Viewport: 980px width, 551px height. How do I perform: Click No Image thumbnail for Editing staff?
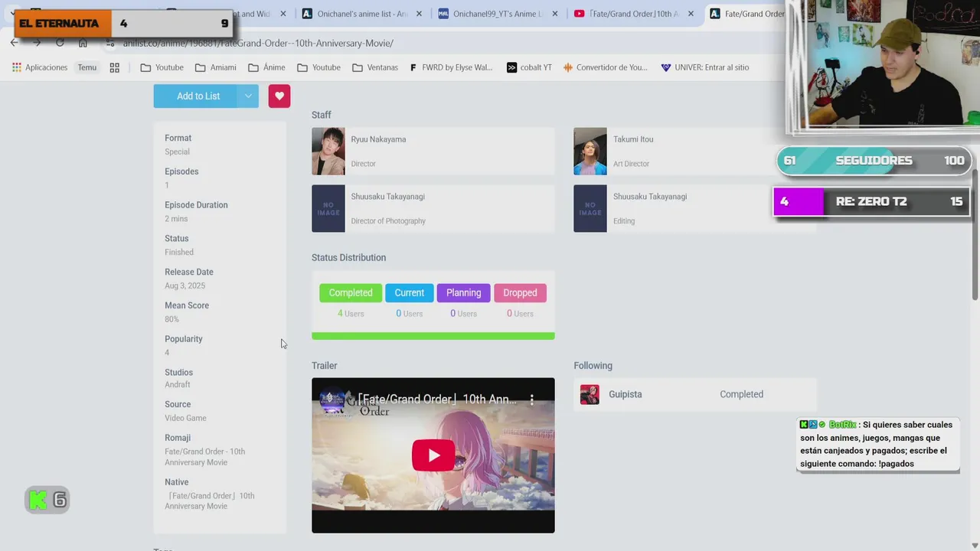590,208
